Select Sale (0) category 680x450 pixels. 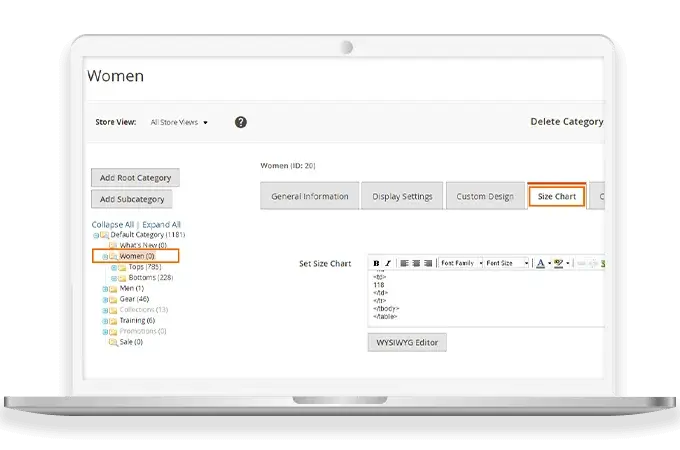131,342
